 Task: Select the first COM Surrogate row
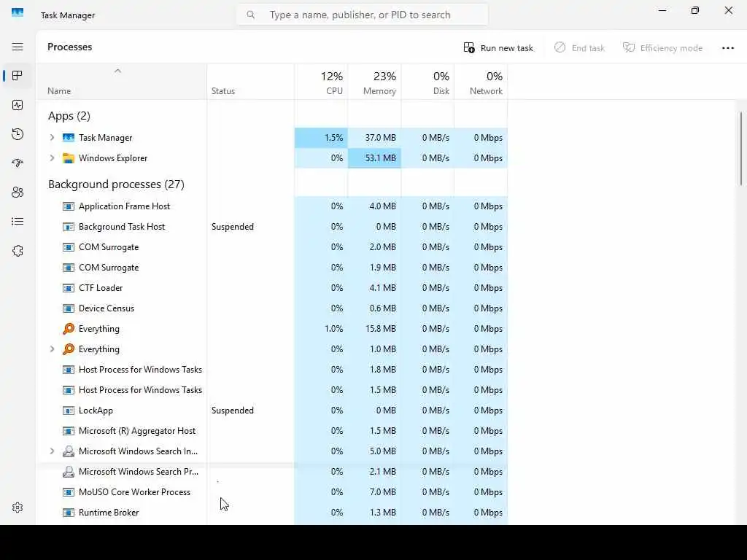point(272,247)
